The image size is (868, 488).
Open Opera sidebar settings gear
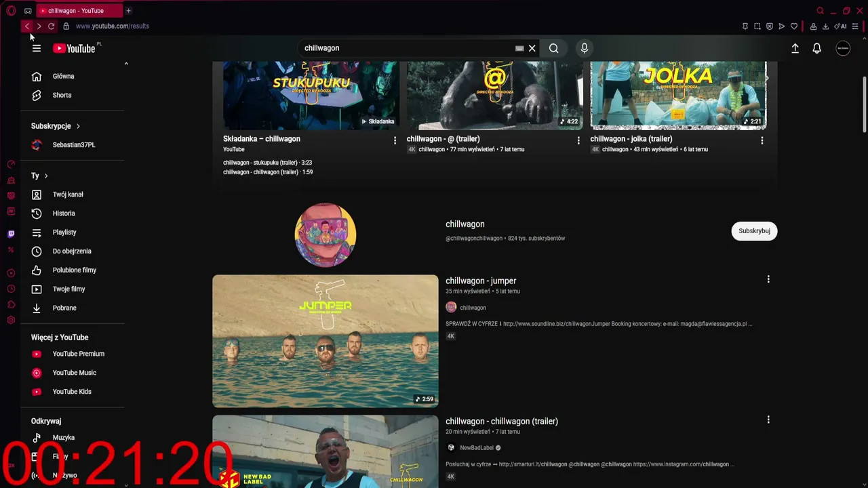pos(11,320)
